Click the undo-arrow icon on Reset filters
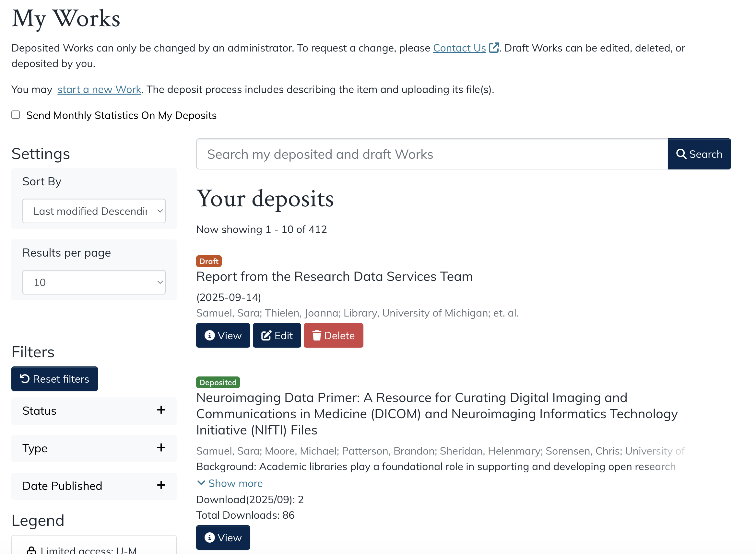Image resolution: width=756 pixels, height=554 pixels. point(25,379)
